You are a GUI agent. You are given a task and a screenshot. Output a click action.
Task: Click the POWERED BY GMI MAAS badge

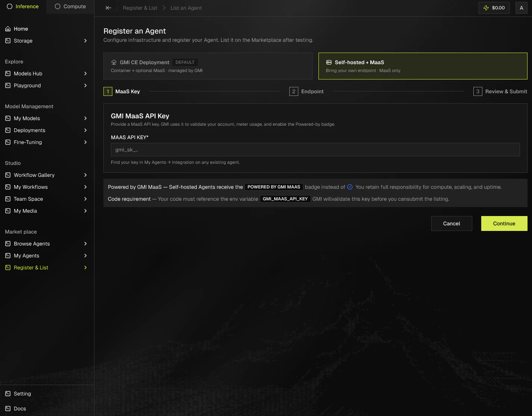click(274, 187)
